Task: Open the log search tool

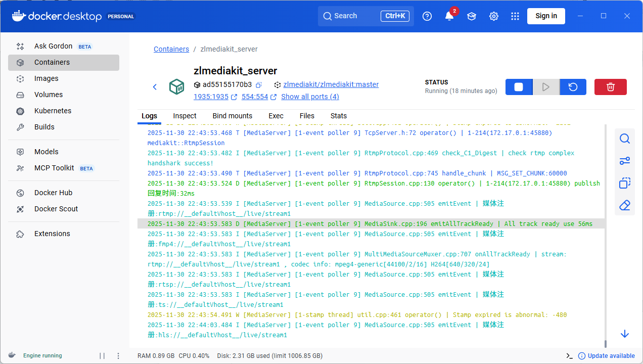Action: (625, 138)
